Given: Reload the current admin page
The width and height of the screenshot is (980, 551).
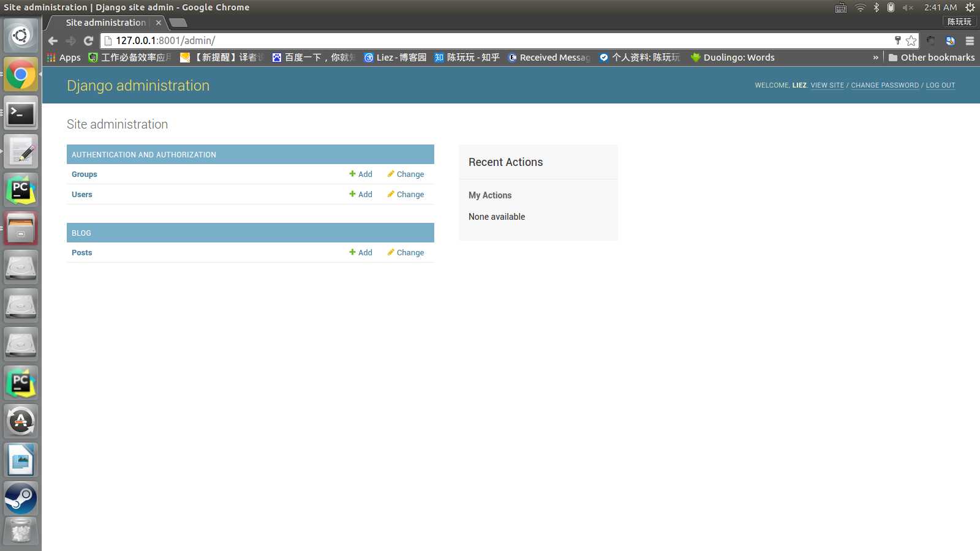Looking at the screenshot, I should point(88,40).
